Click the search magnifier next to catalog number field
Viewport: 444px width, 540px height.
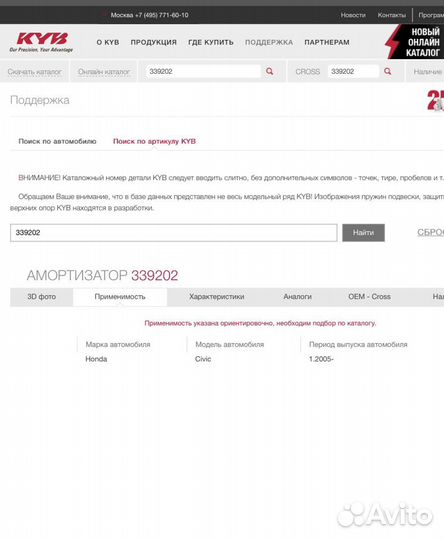269,71
